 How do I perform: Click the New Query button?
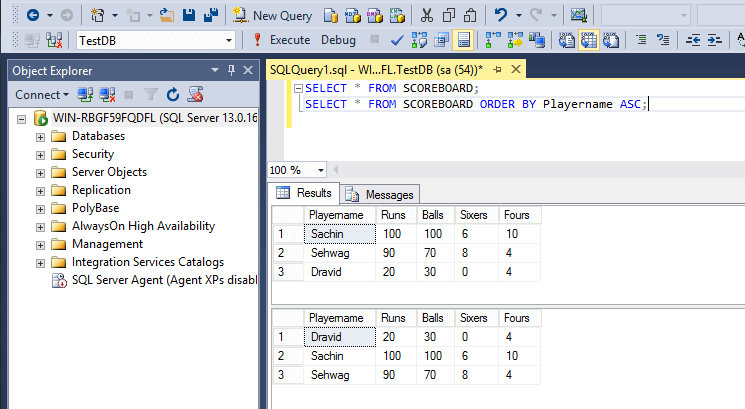273,16
